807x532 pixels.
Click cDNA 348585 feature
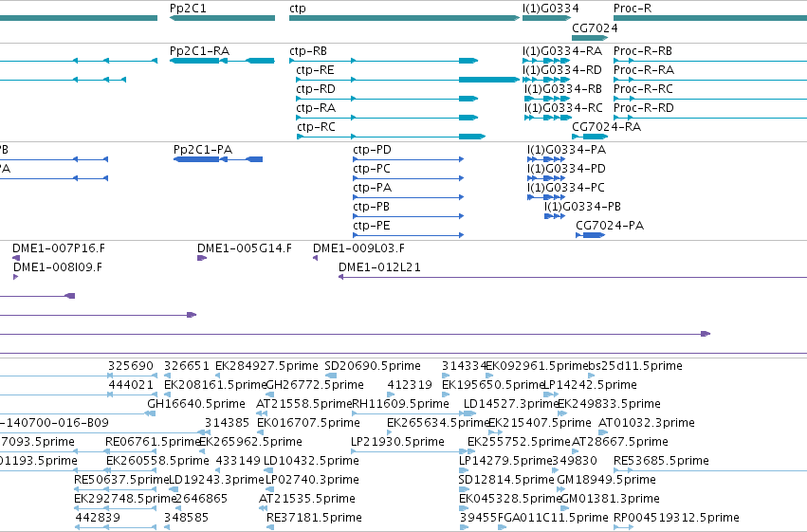(x=167, y=528)
